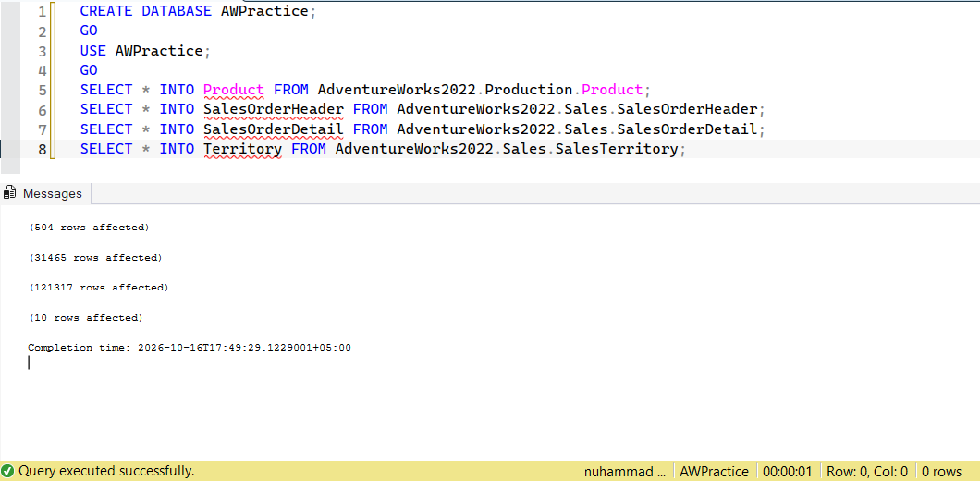Click the 'Row: 0, Col: 0' status entry
980x481 pixels.
[867, 472]
